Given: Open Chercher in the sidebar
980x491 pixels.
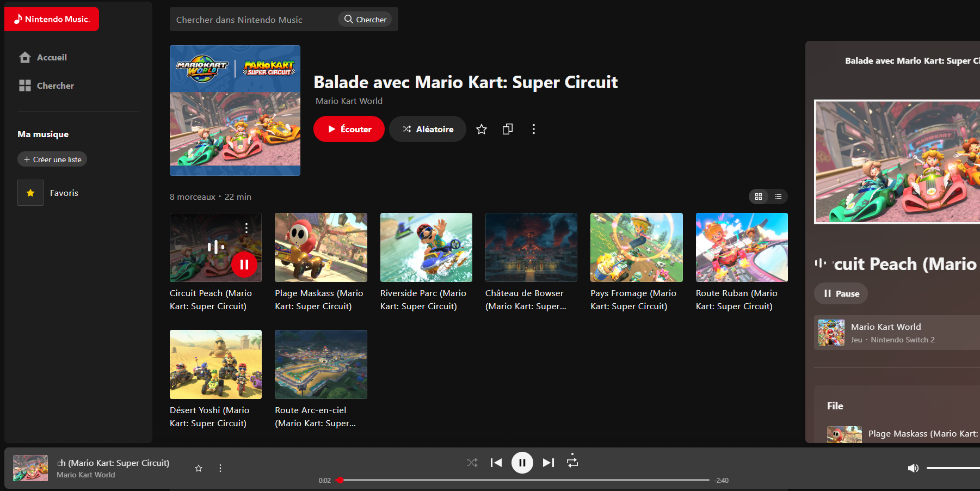Looking at the screenshot, I should pos(46,85).
